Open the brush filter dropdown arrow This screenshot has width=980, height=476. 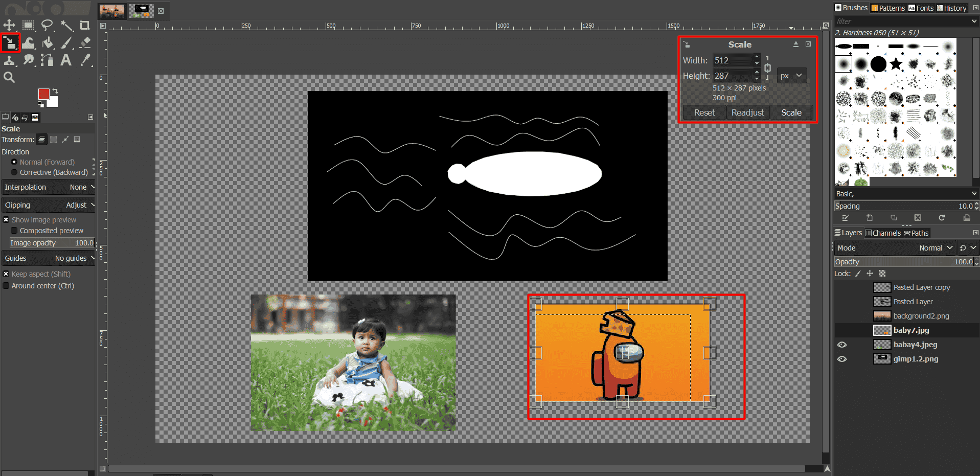[973, 21]
